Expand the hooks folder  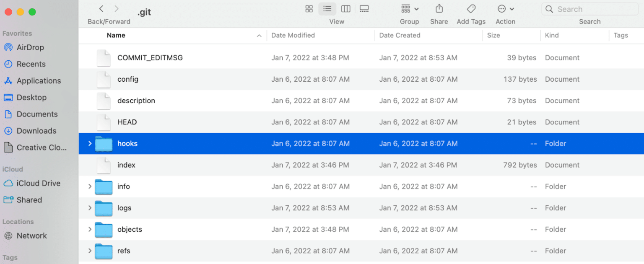click(89, 143)
